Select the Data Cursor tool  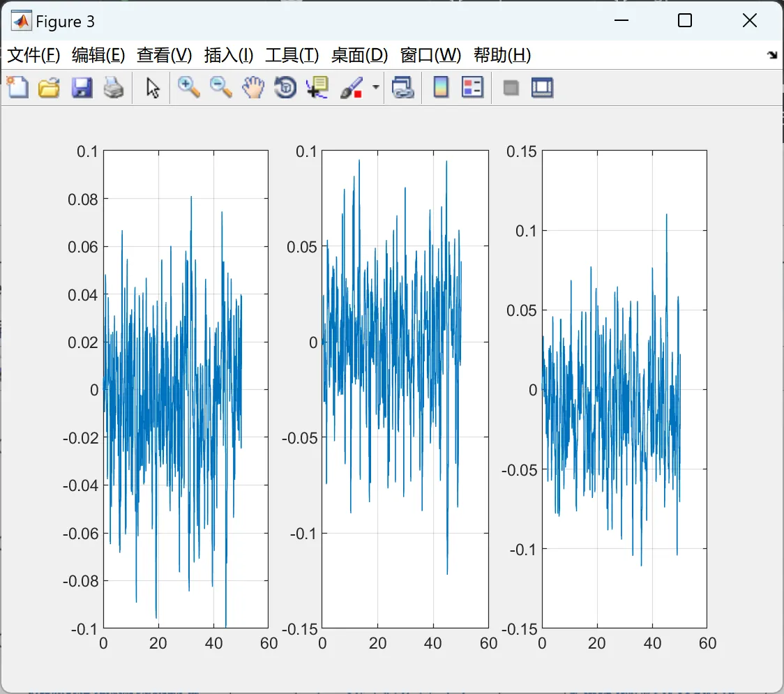click(317, 87)
